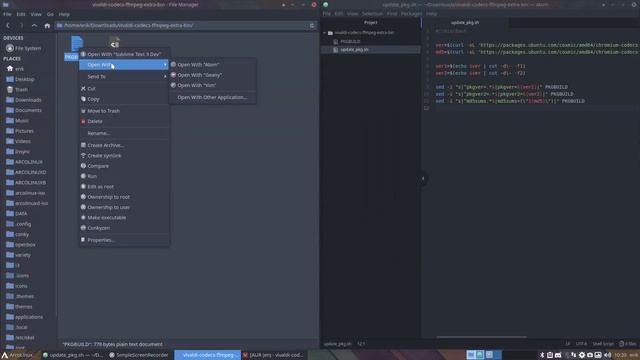Open the Find menu in Atom
This screenshot has width=640, height=360.
392,14
